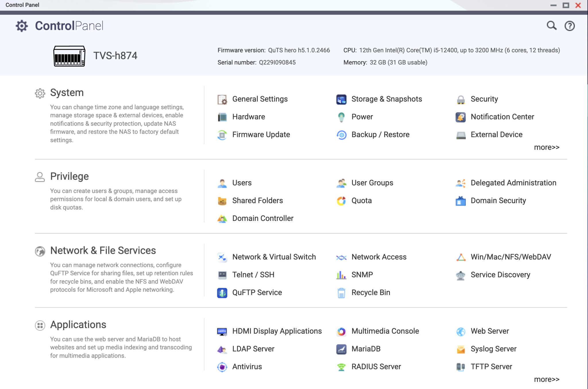
Task: Open the QuFTP Service icon
Action: [222, 293]
